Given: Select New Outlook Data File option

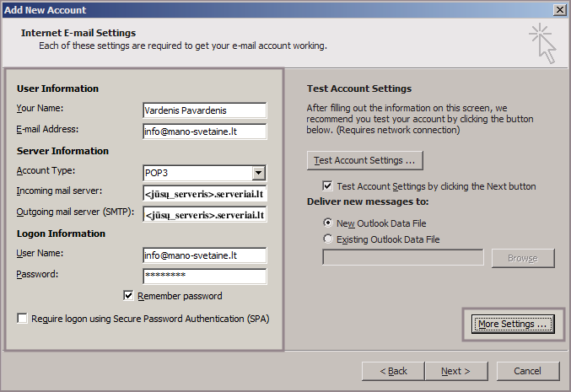Looking at the screenshot, I should [328, 223].
